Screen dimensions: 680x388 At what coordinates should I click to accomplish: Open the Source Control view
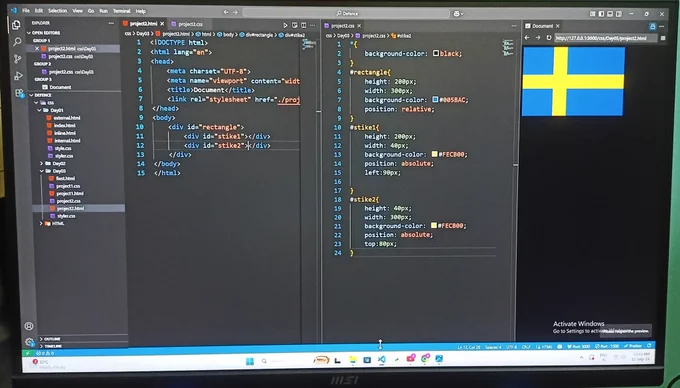point(18,59)
